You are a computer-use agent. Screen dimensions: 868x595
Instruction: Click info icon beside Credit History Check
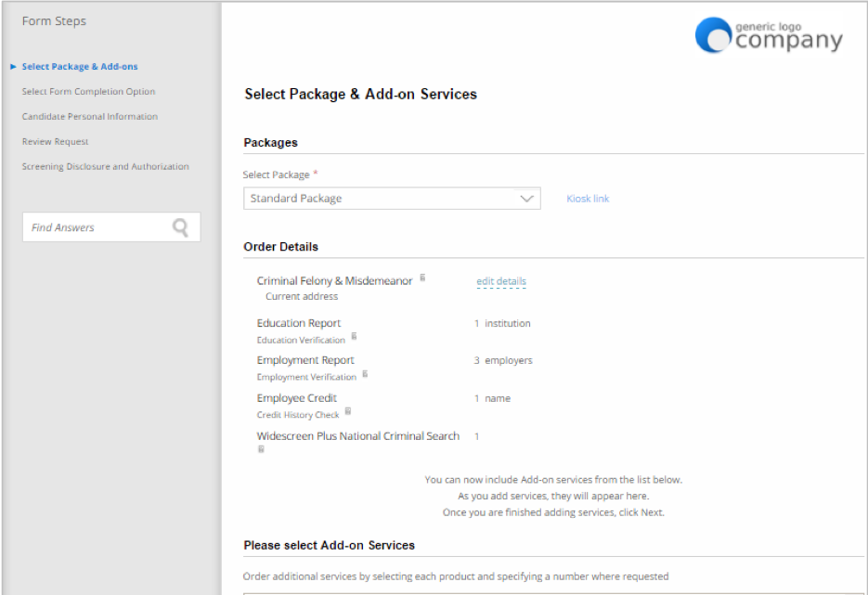click(347, 411)
